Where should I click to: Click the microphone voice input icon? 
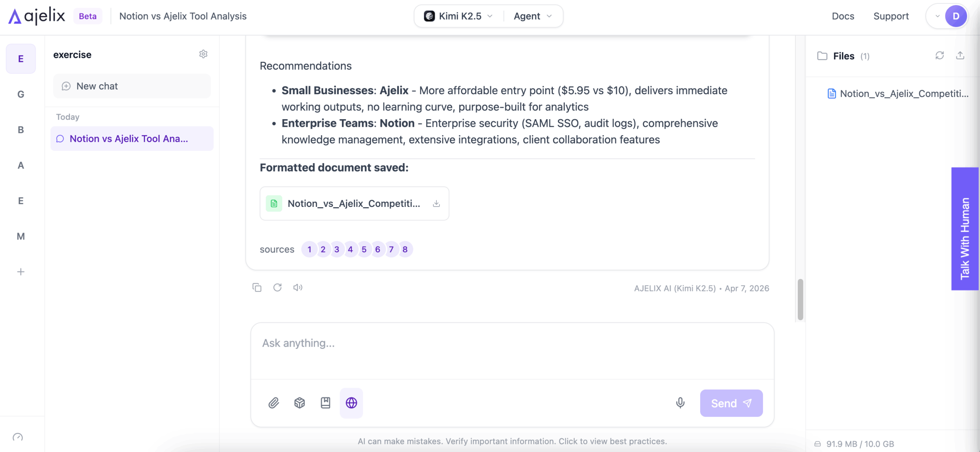680,403
